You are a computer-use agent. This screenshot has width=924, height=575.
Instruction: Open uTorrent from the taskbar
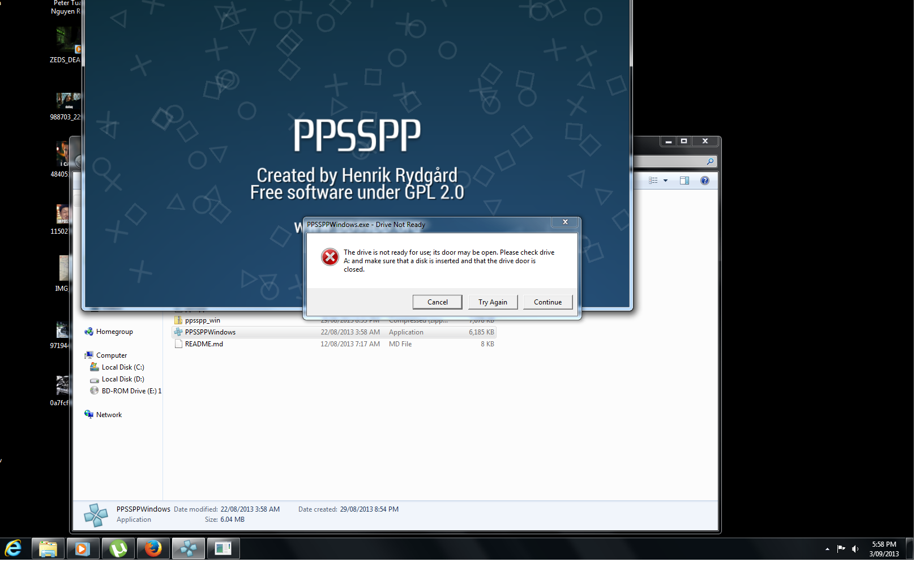118,548
